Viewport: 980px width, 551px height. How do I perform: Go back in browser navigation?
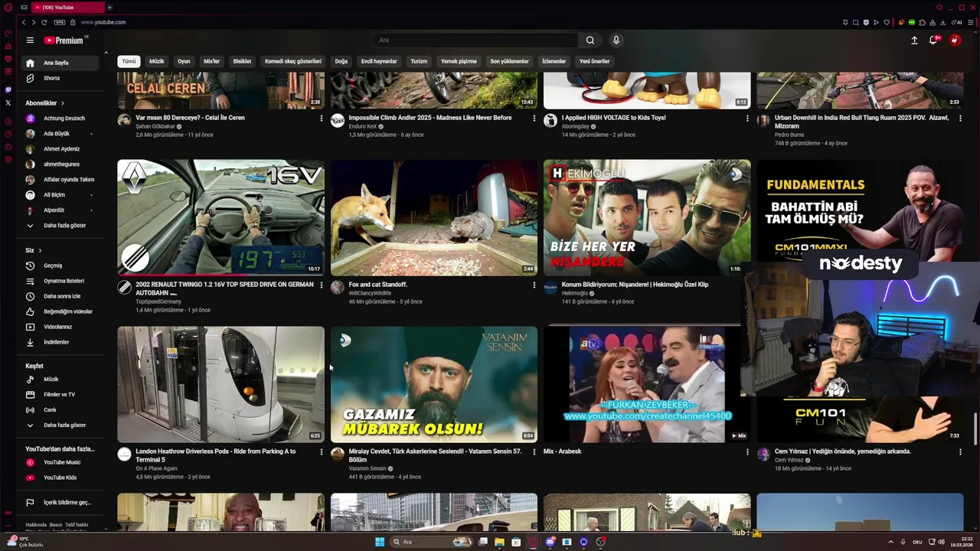coord(23,22)
